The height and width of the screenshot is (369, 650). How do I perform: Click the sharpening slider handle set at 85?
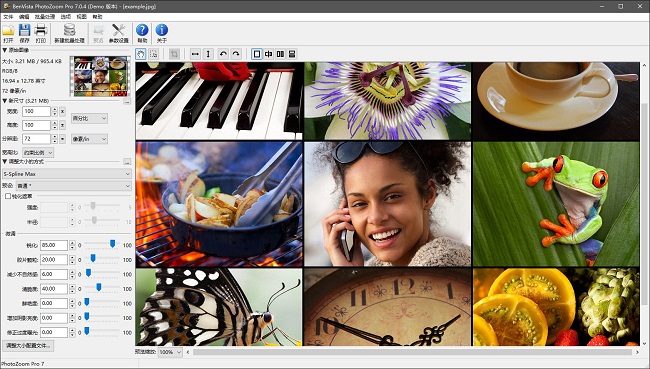click(112, 244)
